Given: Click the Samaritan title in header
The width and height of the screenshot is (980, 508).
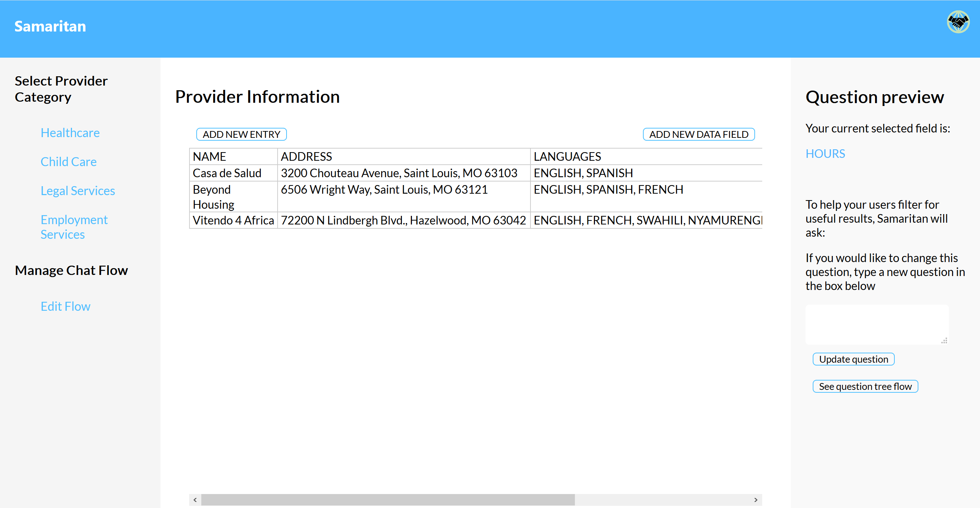Looking at the screenshot, I should click(x=50, y=26).
